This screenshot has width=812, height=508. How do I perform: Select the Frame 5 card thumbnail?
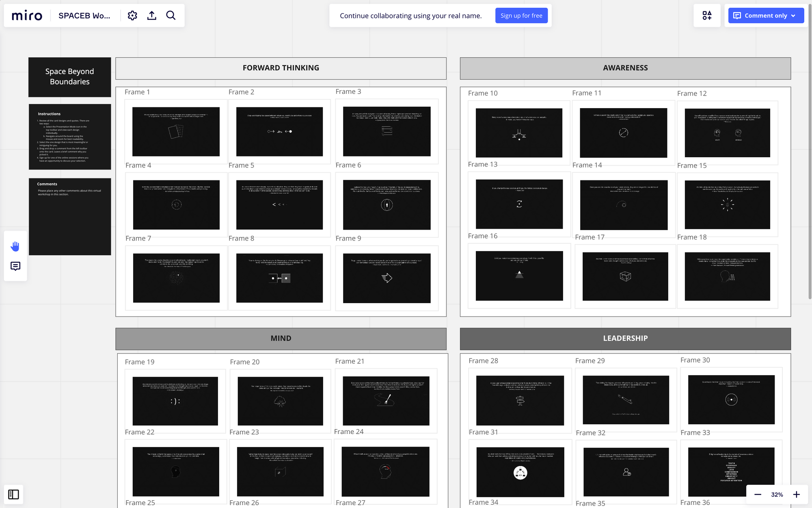[x=279, y=204]
